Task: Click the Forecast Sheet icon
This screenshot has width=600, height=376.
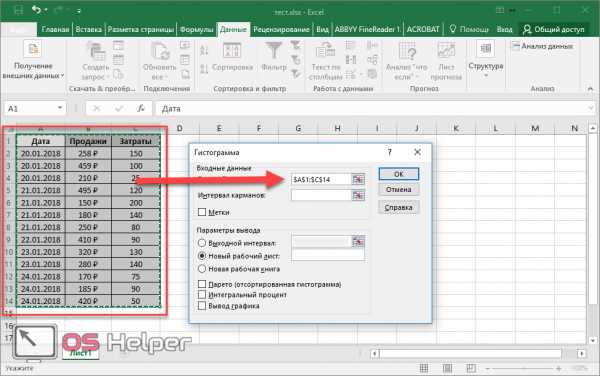Action: coord(446,51)
